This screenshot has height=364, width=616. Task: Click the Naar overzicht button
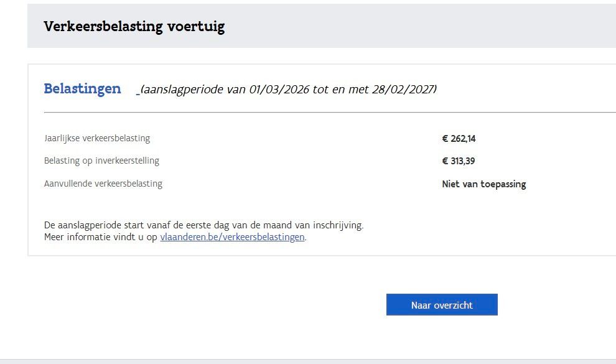(x=442, y=305)
